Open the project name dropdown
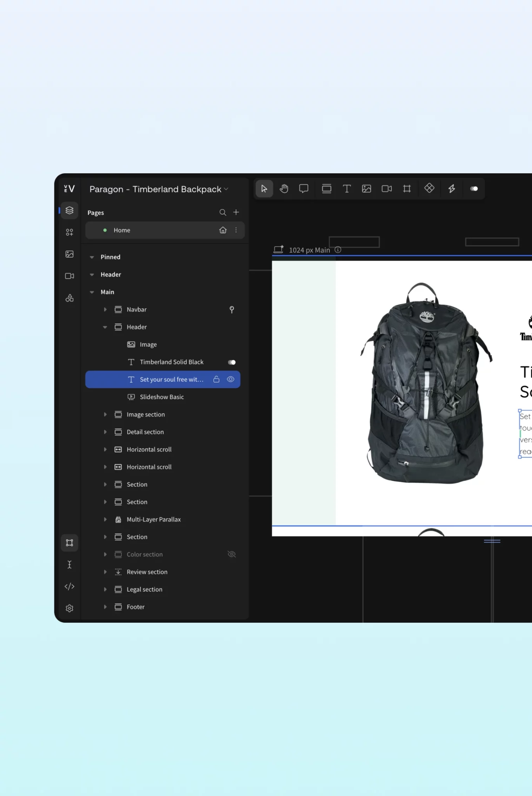532x796 pixels. point(226,189)
